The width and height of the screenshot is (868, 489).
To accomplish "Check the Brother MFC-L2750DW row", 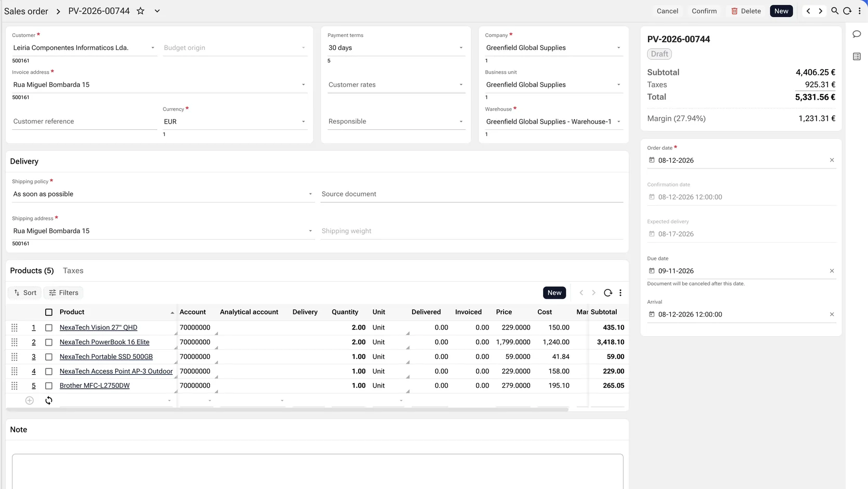I will pyautogui.click(x=49, y=386).
